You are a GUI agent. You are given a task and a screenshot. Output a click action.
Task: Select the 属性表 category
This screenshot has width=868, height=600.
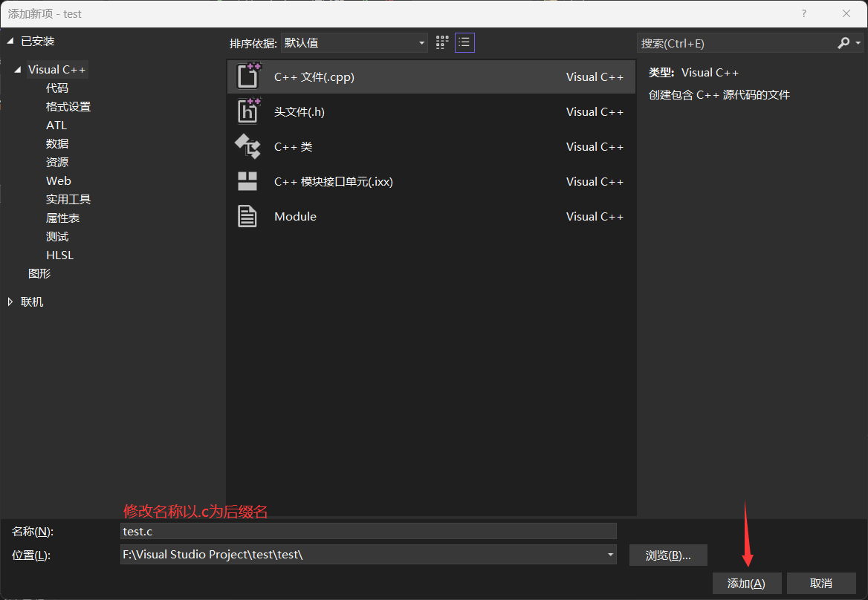tap(62, 218)
